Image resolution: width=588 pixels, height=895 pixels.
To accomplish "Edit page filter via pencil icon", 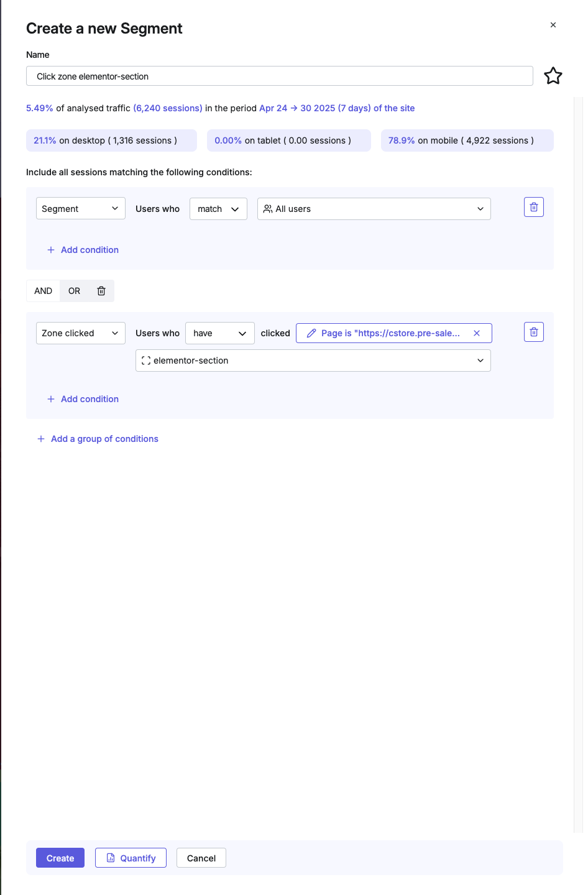I will pos(312,333).
